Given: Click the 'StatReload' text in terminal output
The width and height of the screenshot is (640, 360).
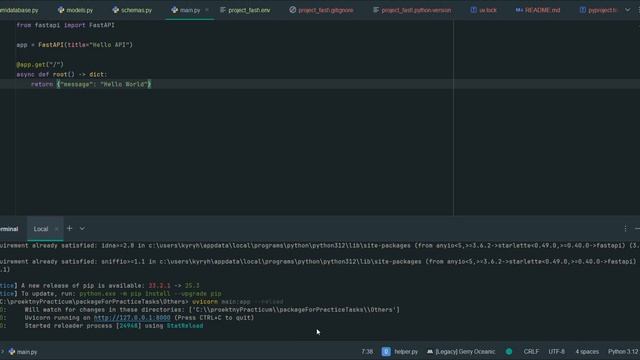Looking at the screenshot, I should pos(185,326).
